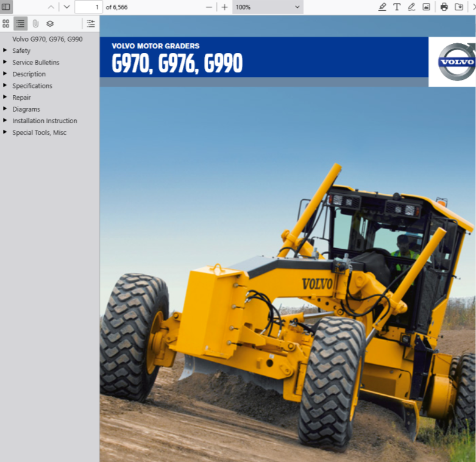Expand the Installation Instruction section
476x462 pixels.
[x=5, y=121]
